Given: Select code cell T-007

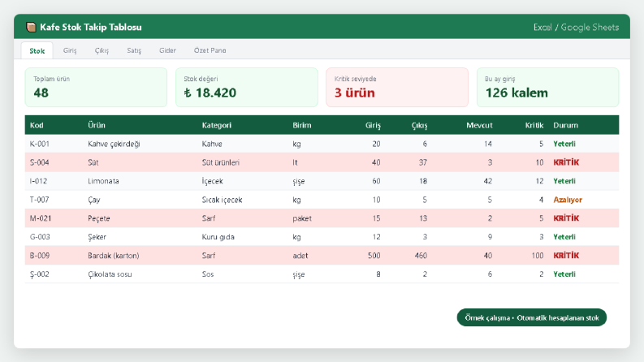Looking at the screenshot, I should tap(40, 200).
